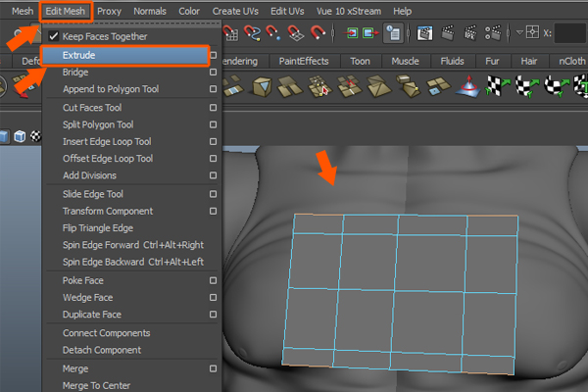Toggle the Keep Faces Together checkbox
Image resolution: width=588 pixels, height=392 pixels.
pyautogui.click(x=54, y=36)
